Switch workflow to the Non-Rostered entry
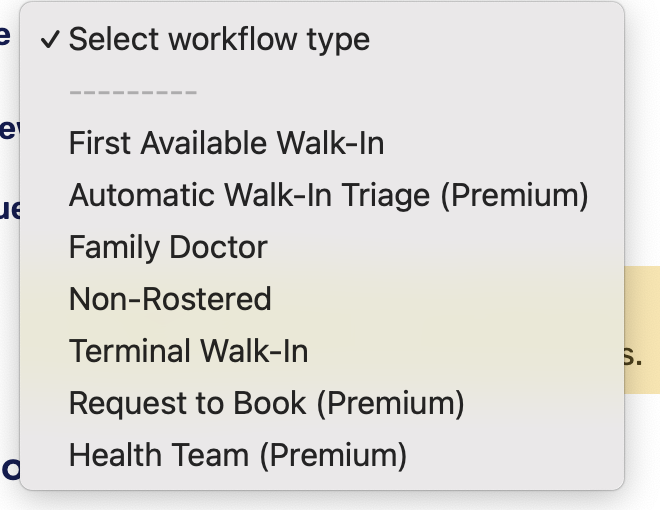 pyautogui.click(x=170, y=299)
